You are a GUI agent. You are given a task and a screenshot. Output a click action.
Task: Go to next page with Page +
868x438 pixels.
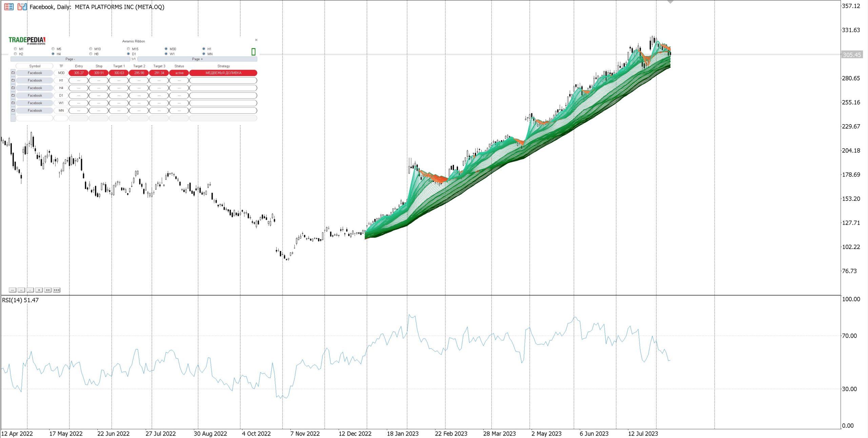(197, 59)
